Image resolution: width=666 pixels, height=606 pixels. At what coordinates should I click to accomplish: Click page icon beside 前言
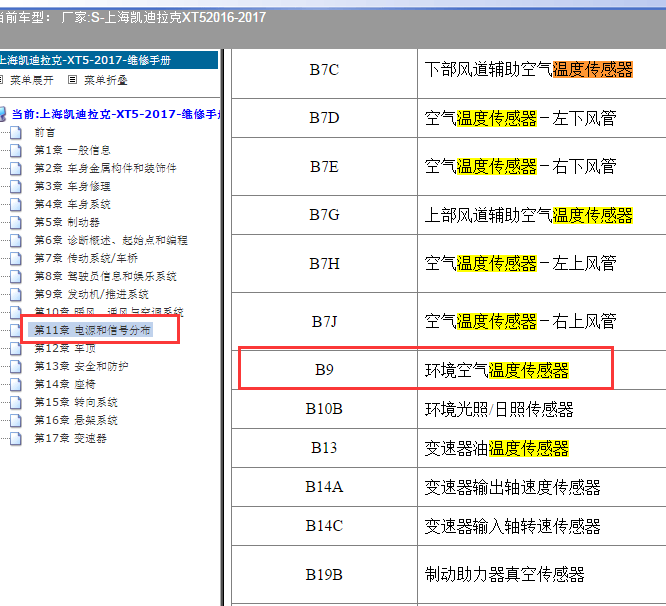point(16,132)
